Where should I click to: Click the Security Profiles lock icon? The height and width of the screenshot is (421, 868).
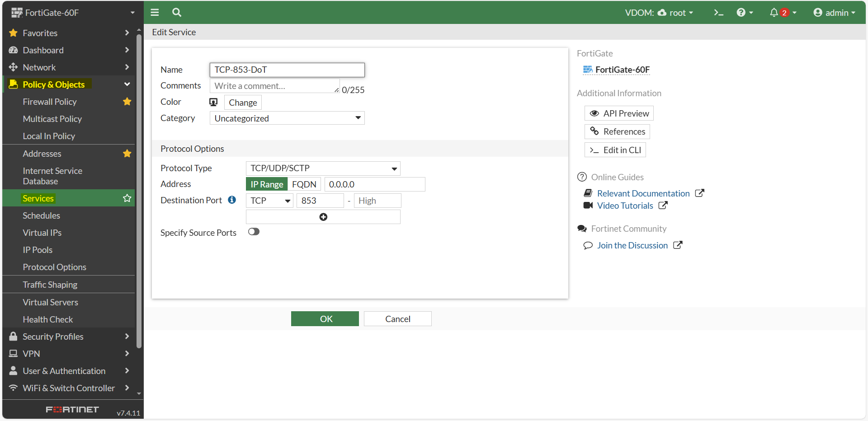coord(13,337)
